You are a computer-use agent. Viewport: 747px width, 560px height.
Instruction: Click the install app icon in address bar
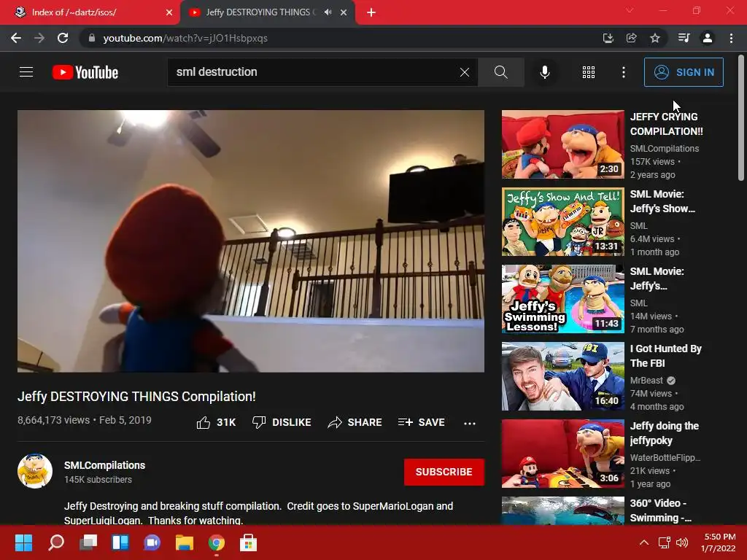[x=608, y=38]
